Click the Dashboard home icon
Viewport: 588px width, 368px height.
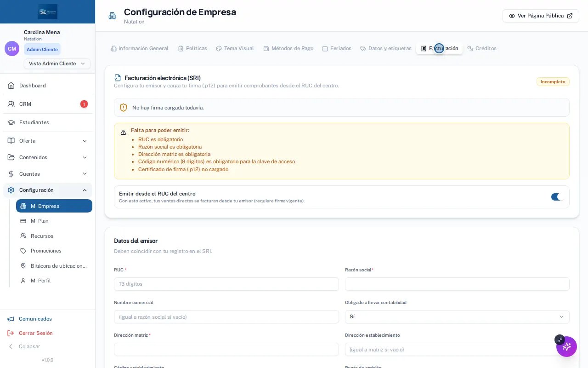click(x=11, y=86)
